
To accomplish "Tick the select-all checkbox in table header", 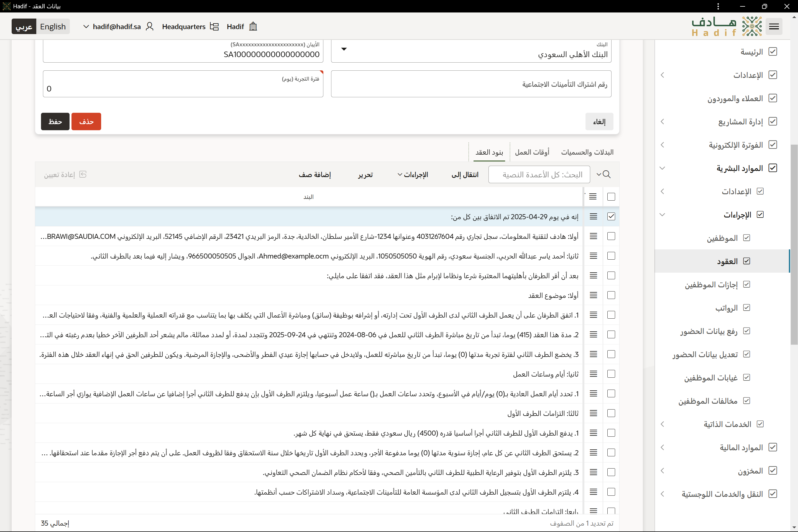I will click(x=611, y=197).
